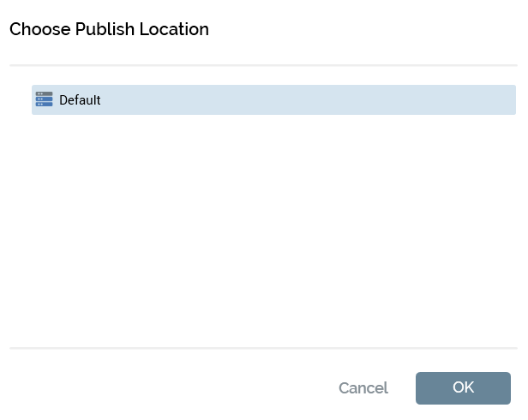
Task: Click the gap between Cancel and OK
Action: coord(402,388)
